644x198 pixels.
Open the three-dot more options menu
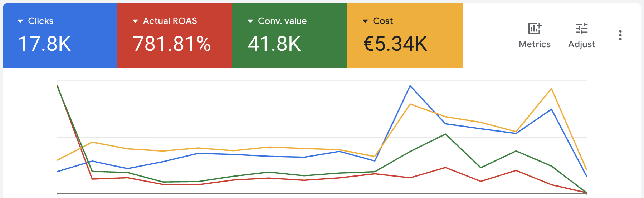point(620,35)
